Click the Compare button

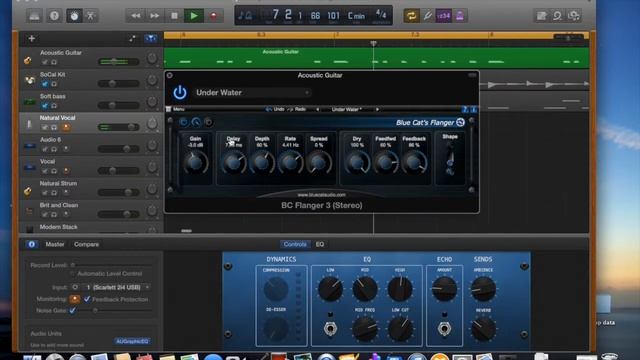(87, 244)
